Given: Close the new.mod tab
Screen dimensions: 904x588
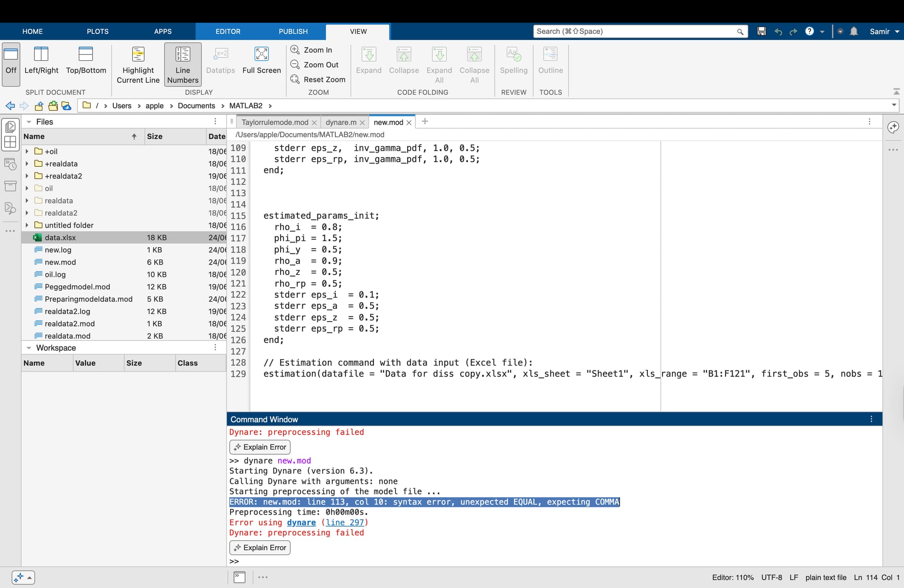Looking at the screenshot, I should tap(409, 122).
